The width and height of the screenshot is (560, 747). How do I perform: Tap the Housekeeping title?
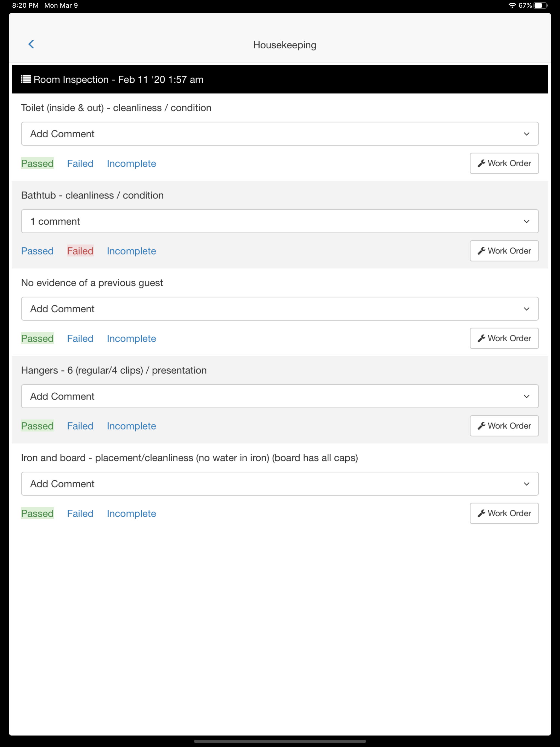click(x=285, y=45)
